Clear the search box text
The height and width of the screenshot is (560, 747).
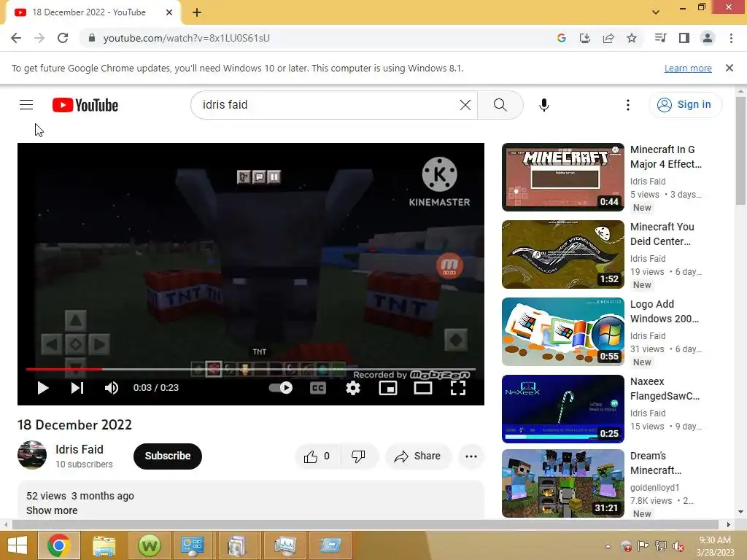pos(465,105)
